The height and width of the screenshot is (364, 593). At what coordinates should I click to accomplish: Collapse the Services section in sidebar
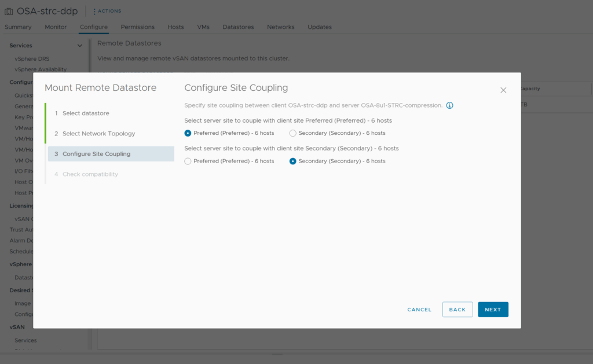[x=80, y=46]
